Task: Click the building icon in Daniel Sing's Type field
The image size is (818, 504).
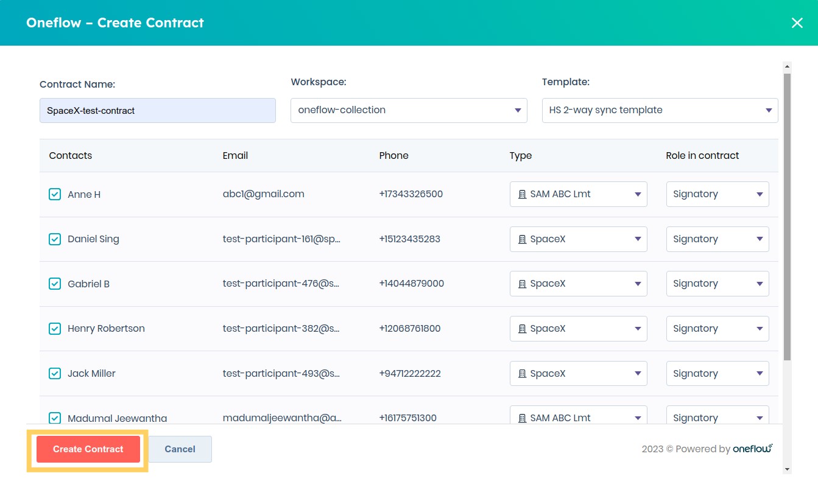Action: click(522, 239)
